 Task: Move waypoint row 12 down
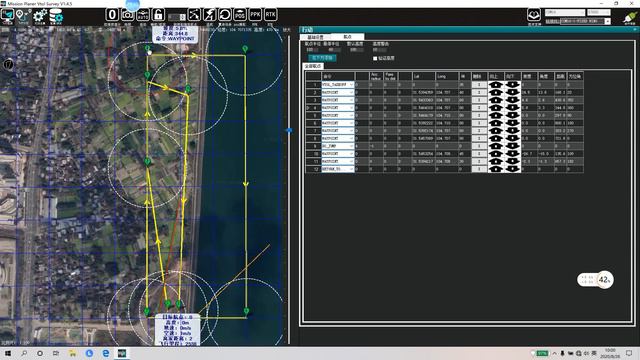click(513, 169)
